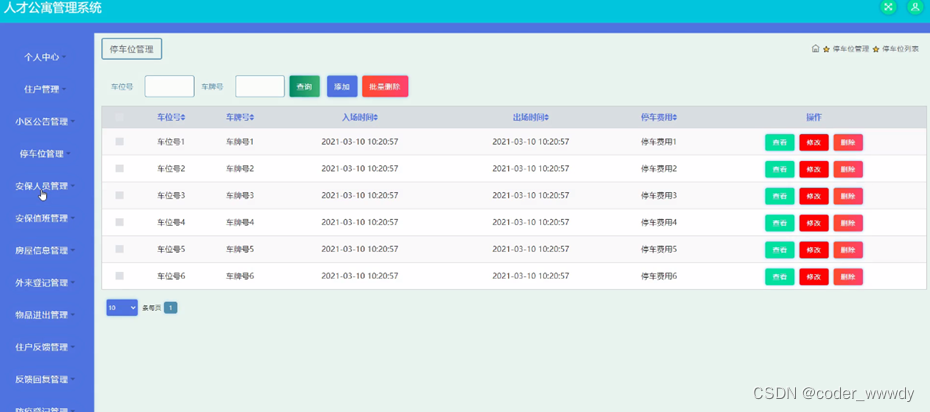This screenshot has height=412, width=930.
Task: Check the box for row 车位号6
Action: click(x=119, y=276)
